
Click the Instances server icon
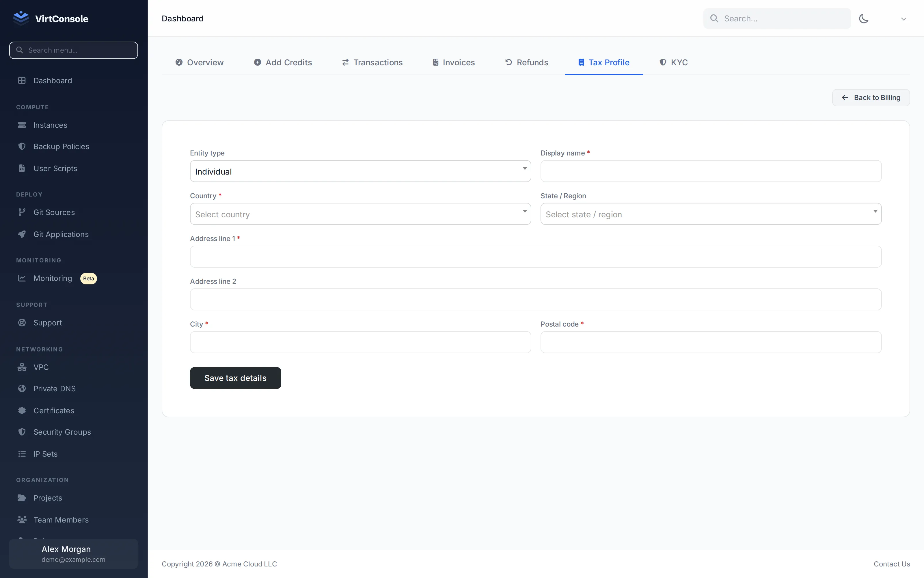click(x=22, y=125)
